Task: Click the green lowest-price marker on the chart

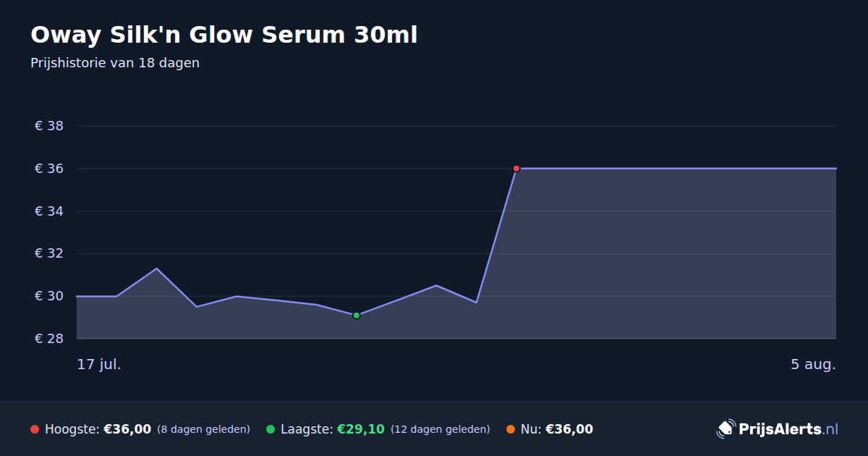Action: pyautogui.click(x=357, y=316)
